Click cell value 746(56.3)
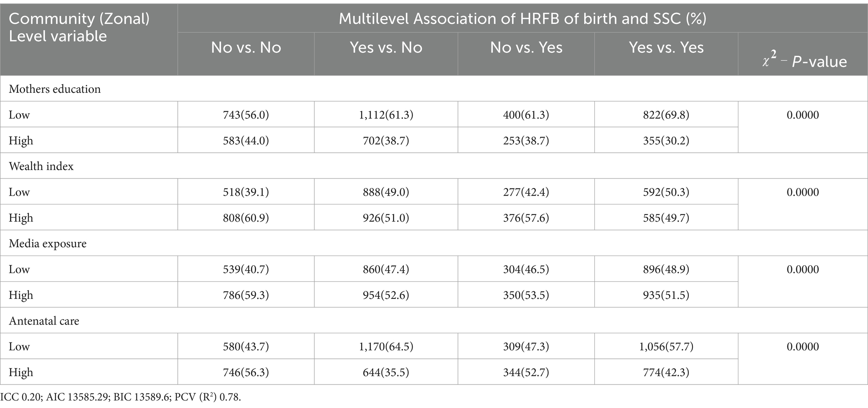This screenshot has height=408, width=868. click(246, 372)
